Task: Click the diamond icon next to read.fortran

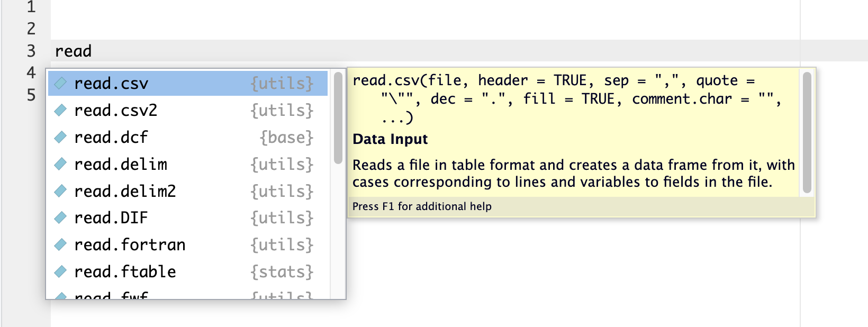Action: click(60, 244)
